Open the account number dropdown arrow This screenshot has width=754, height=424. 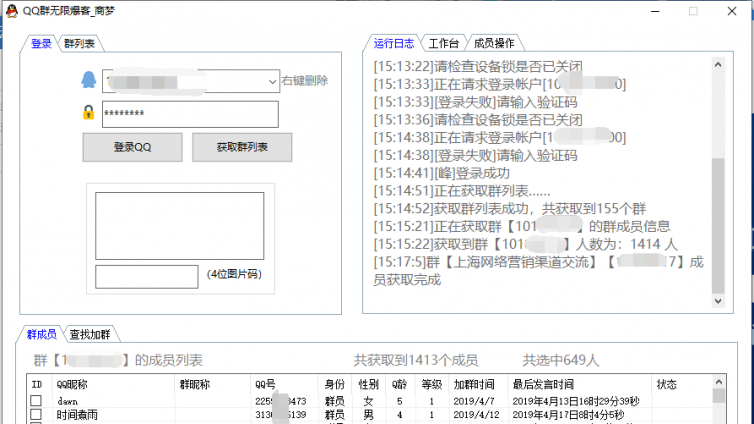(272, 81)
